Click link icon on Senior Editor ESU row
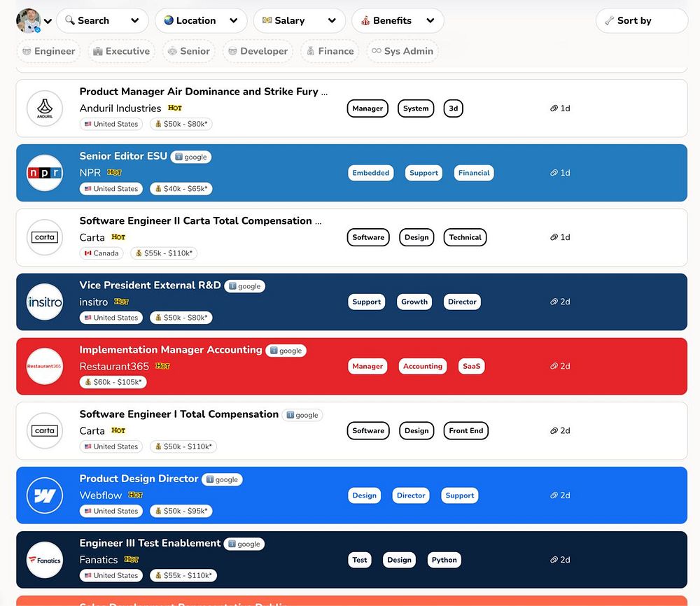 [554, 173]
